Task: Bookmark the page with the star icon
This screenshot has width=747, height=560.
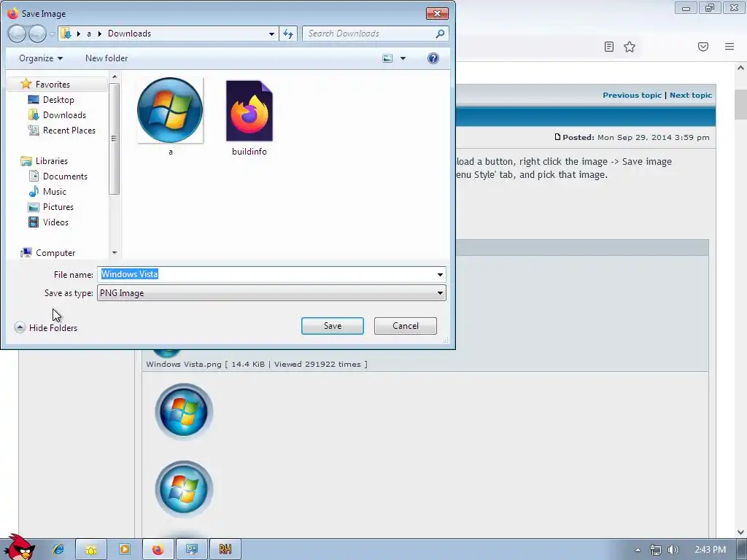Action: click(630, 47)
